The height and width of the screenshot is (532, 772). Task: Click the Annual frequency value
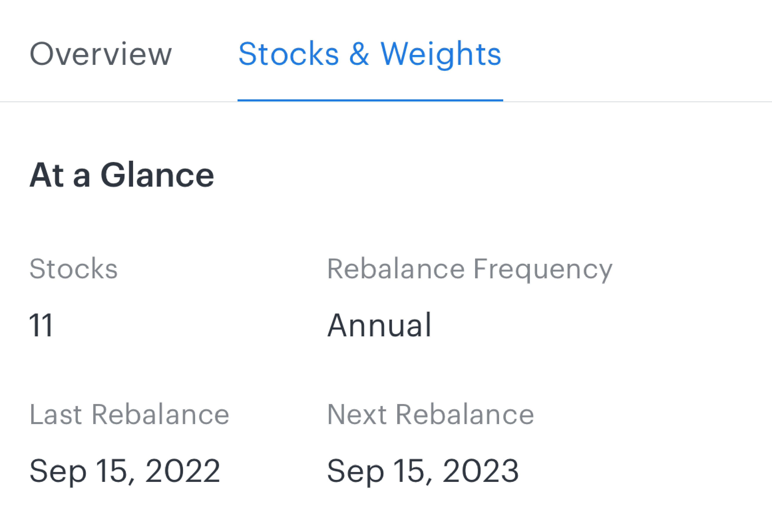point(379,325)
